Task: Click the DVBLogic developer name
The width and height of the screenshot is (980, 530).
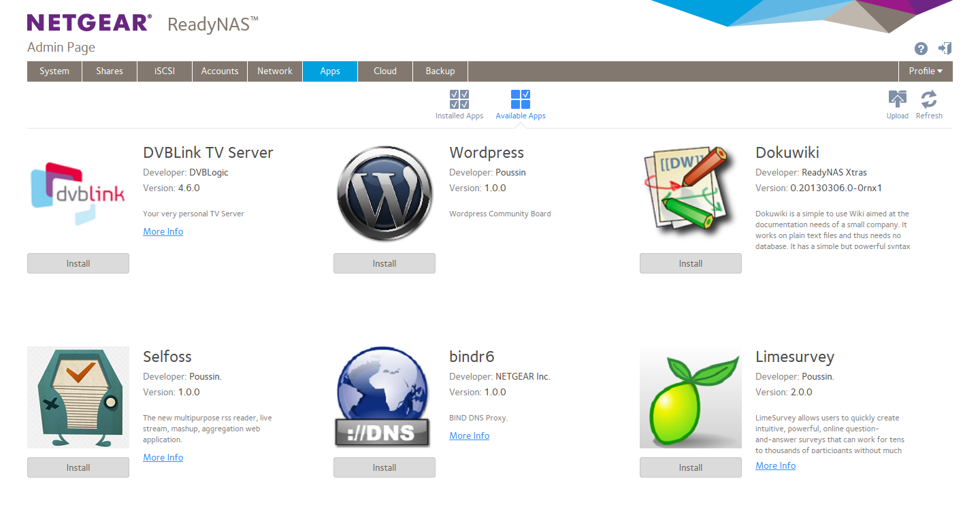Action: (x=209, y=172)
